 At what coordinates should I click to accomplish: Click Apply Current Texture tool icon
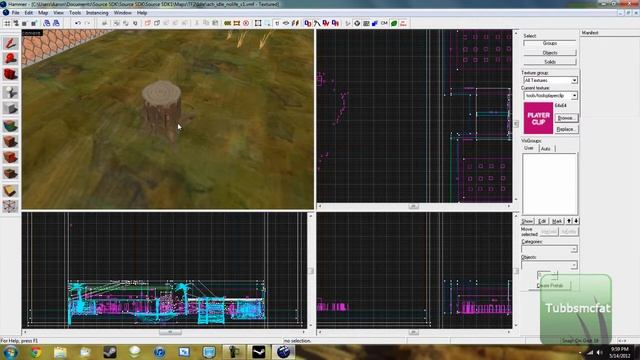click(x=10, y=142)
